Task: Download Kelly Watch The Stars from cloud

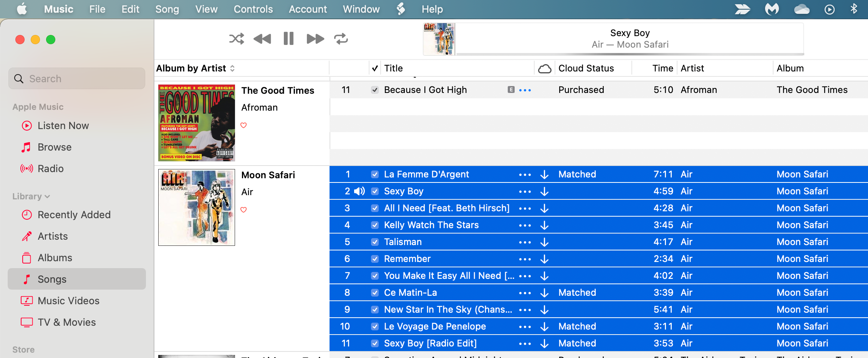Action: point(544,225)
